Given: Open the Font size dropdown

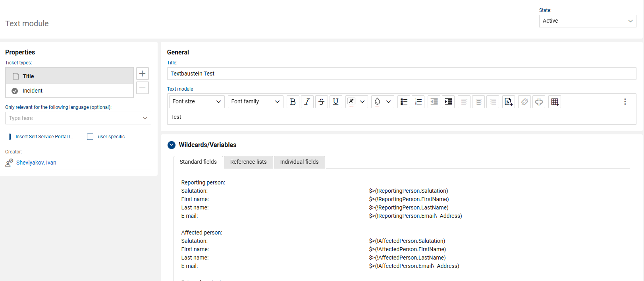Looking at the screenshot, I should point(197,102).
